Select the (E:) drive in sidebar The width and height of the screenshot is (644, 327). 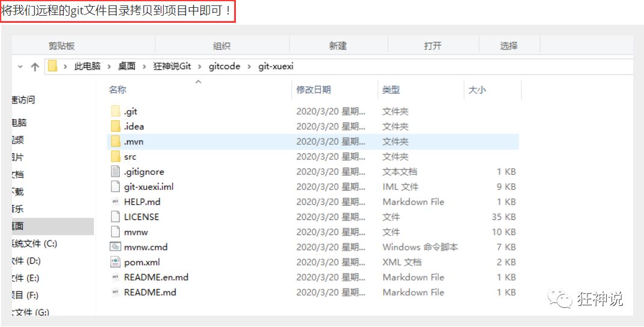click(26, 278)
